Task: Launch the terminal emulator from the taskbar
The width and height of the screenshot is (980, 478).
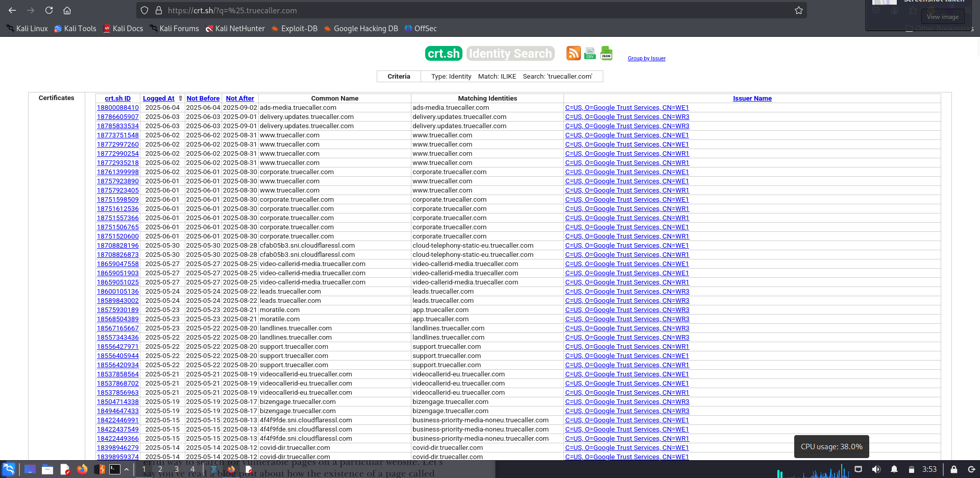Action: (x=115, y=469)
